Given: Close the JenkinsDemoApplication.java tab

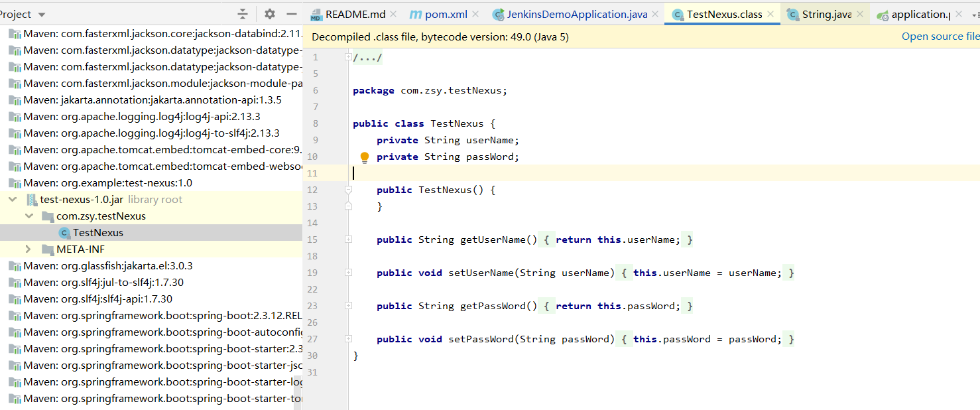Looking at the screenshot, I should 655,14.
